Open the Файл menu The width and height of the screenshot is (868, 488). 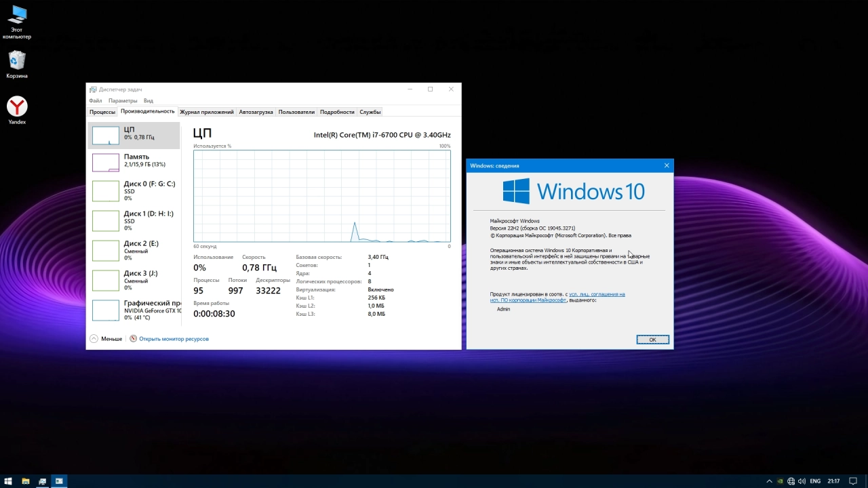[96, 101]
